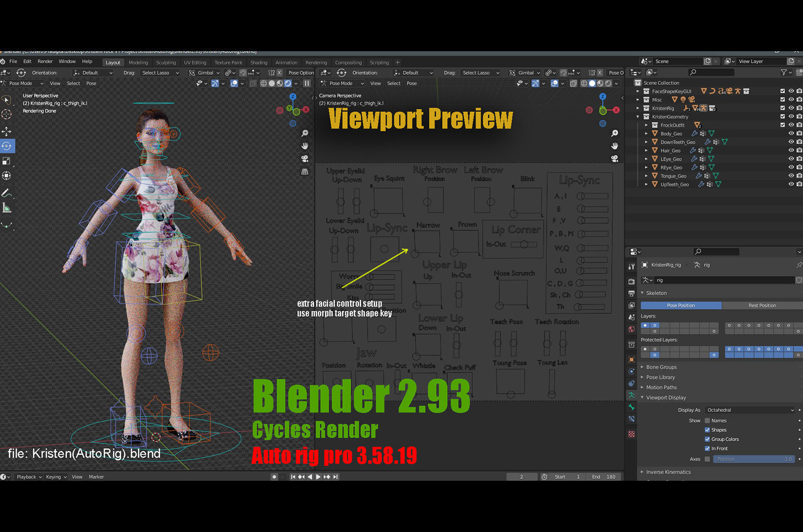Play the animation in timeline
Viewport: 803px width, 532px height.
pos(318,477)
